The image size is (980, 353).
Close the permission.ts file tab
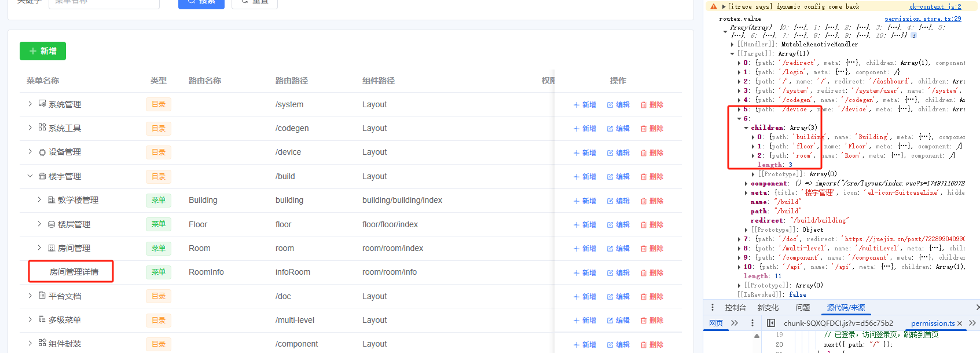pos(960,323)
